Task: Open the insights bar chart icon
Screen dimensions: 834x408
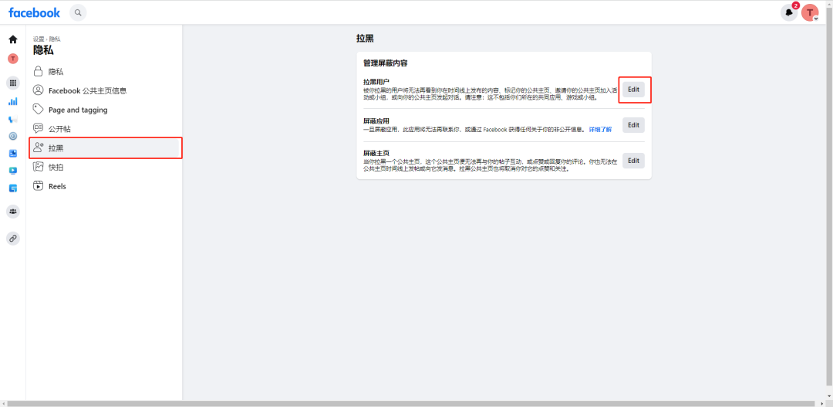Action: (x=13, y=101)
